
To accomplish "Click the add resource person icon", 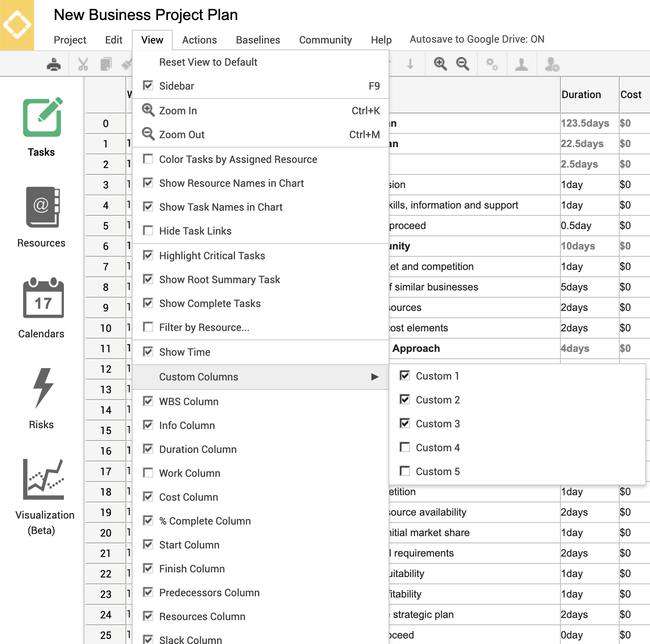I will click(x=552, y=64).
